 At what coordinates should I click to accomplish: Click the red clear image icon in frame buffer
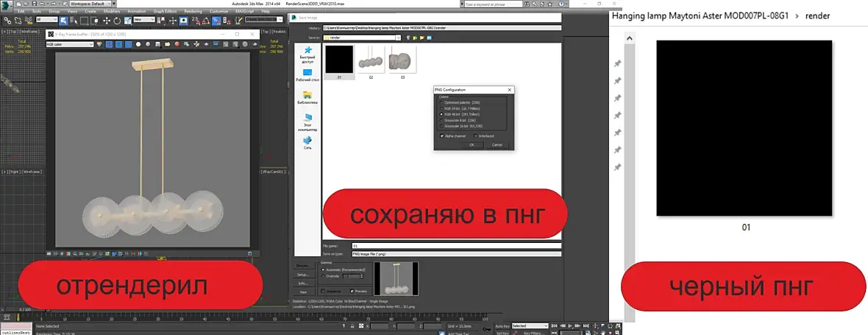(177, 44)
